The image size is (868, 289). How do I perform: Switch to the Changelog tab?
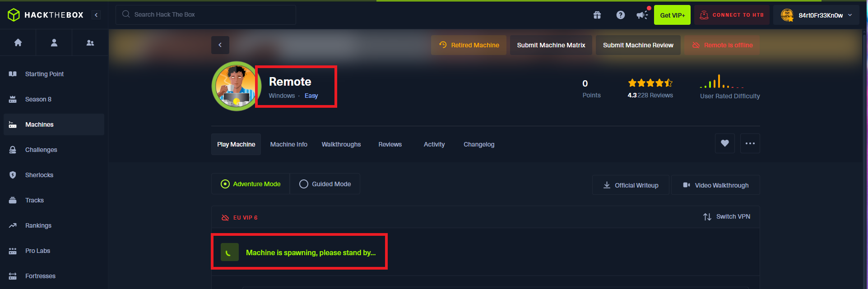click(x=479, y=144)
